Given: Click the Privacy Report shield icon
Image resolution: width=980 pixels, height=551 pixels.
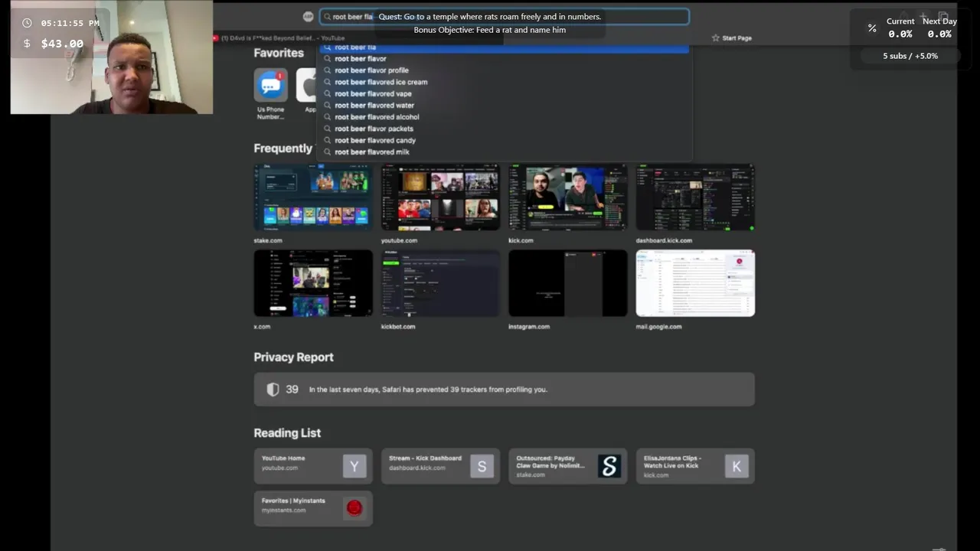Looking at the screenshot, I should pyautogui.click(x=273, y=390).
